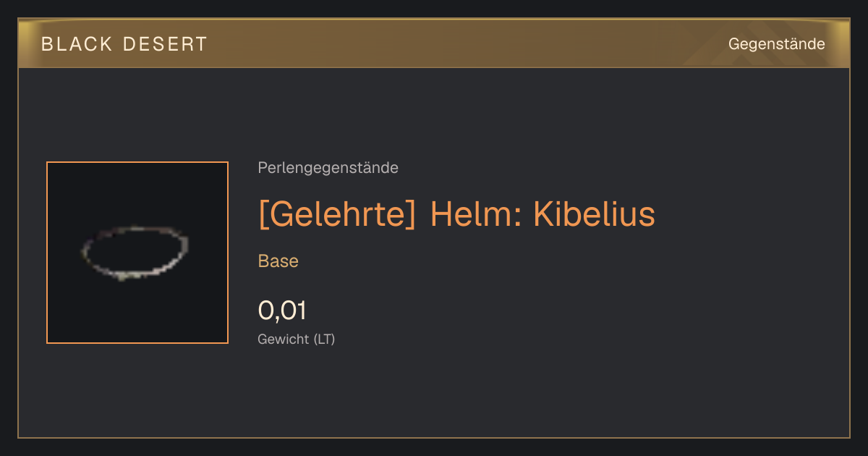Select the word Helm: in the heading
The width and height of the screenshot is (868, 456).
point(475,214)
